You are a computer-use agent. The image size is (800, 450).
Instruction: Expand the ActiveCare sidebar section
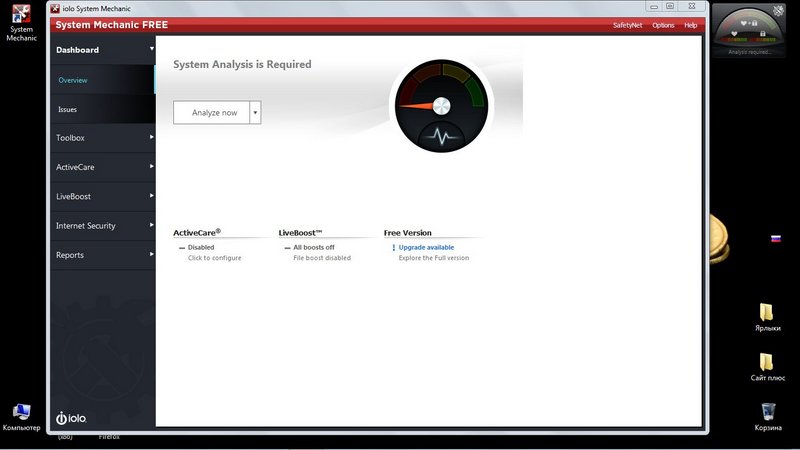[x=103, y=167]
